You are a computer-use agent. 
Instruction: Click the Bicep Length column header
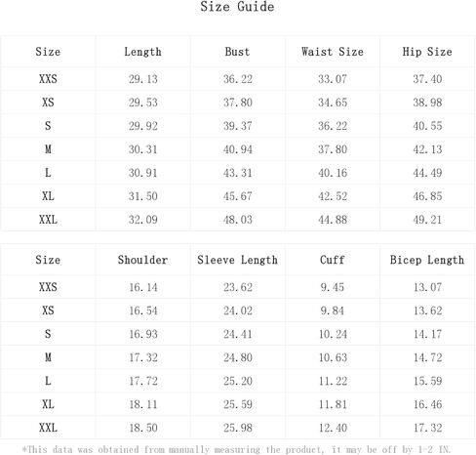(427, 260)
